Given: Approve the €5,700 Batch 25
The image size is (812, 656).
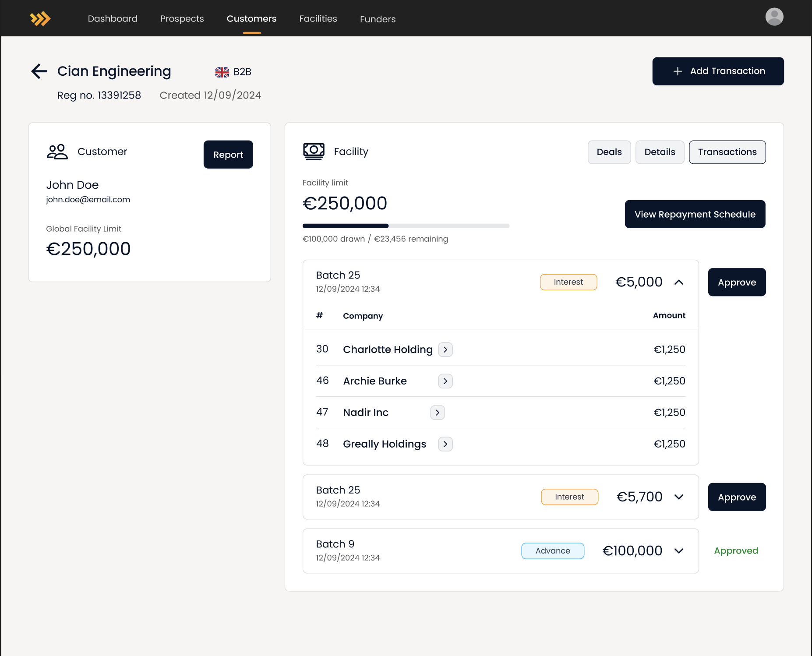Looking at the screenshot, I should [737, 497].
